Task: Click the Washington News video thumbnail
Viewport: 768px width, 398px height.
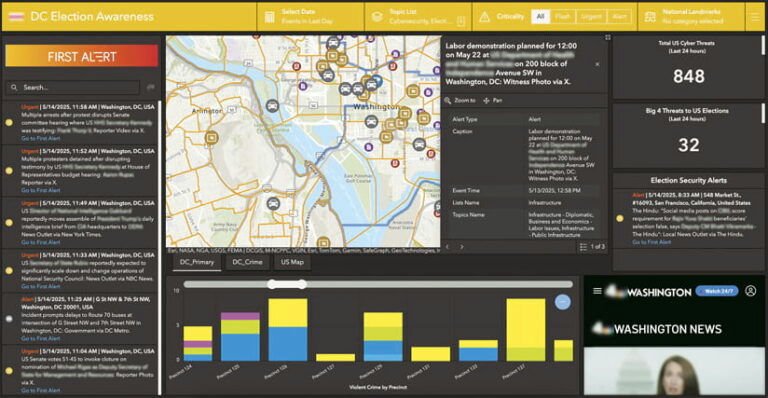Action: click(x=673, y=371)
